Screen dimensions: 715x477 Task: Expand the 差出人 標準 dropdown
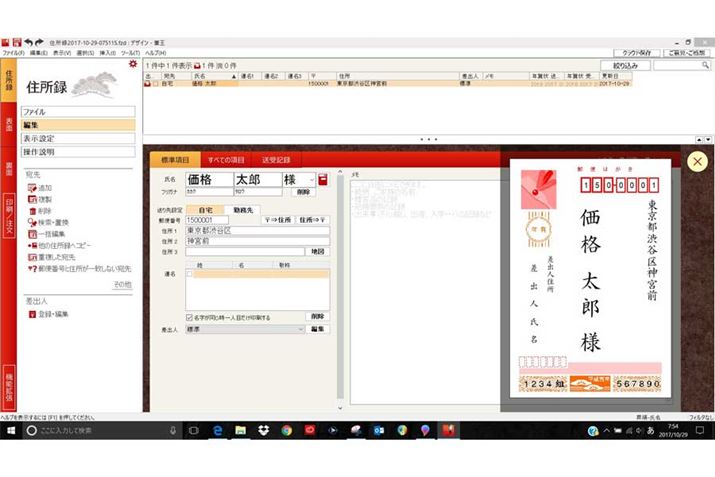point(300,328)
